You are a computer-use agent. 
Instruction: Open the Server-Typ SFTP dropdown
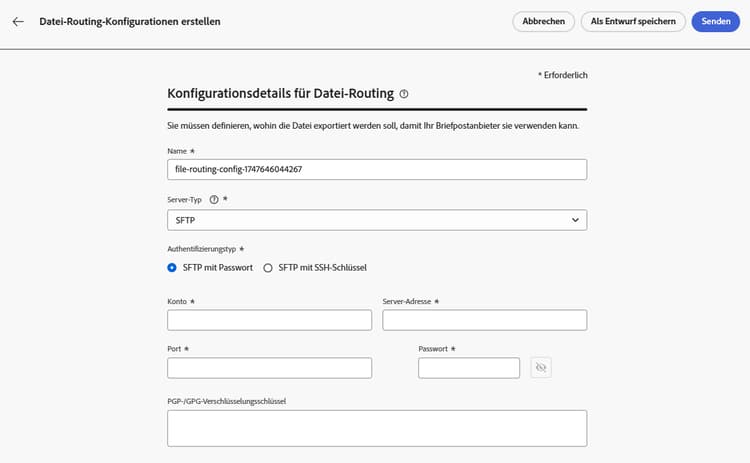coord(376,219)
